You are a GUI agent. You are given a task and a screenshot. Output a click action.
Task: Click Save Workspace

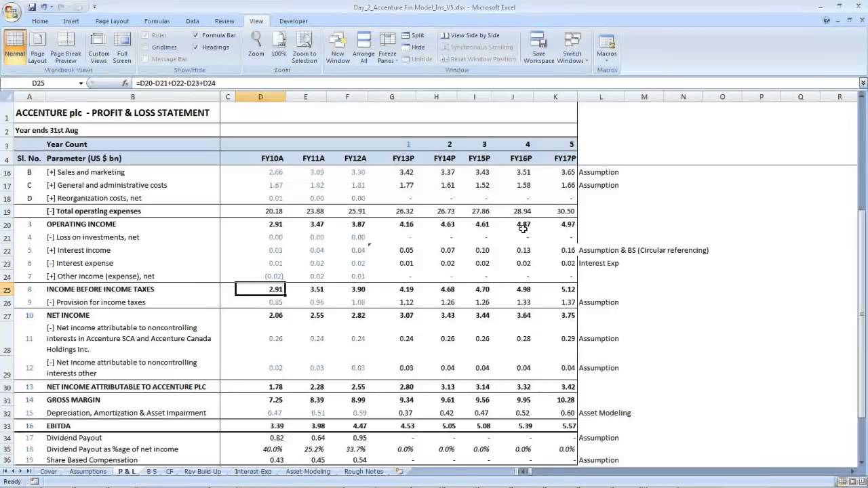[x=538, y=47]
